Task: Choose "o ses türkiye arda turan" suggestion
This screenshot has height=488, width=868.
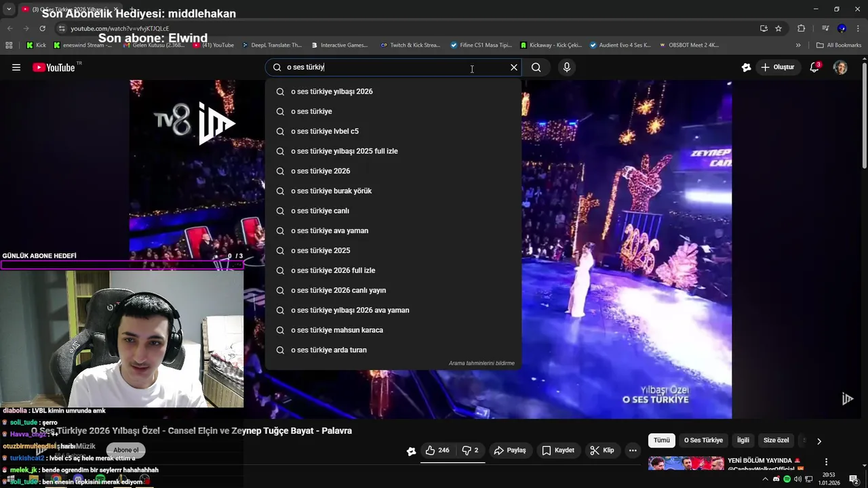Action: pyautogui.click(x=393, y=350)
